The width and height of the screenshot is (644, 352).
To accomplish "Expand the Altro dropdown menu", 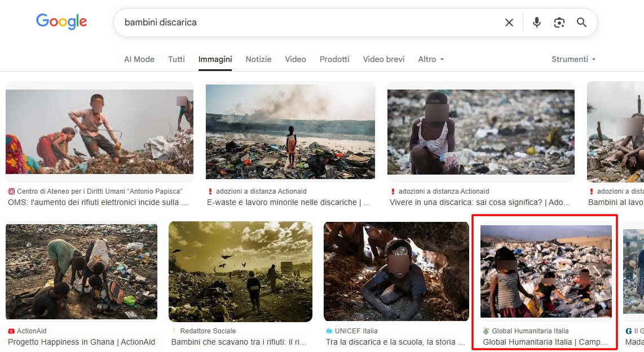I will pyautogui.click(x=431, y=59).
